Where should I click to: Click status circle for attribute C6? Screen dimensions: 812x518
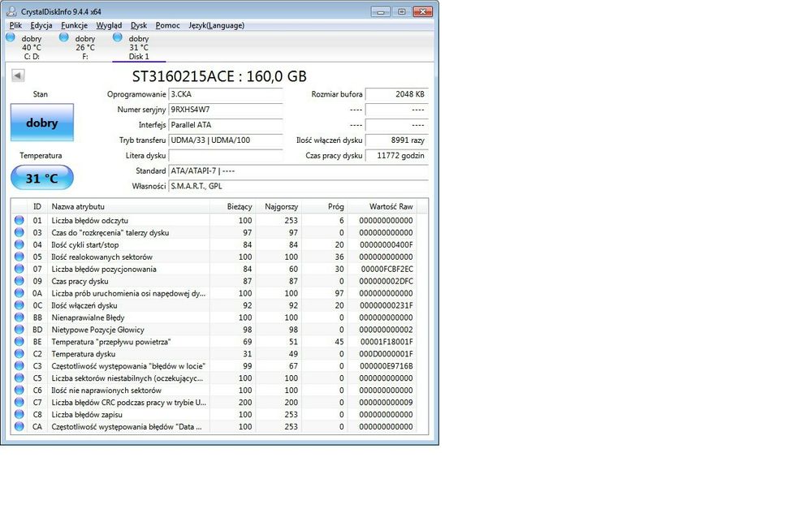[x=19, y=390]
